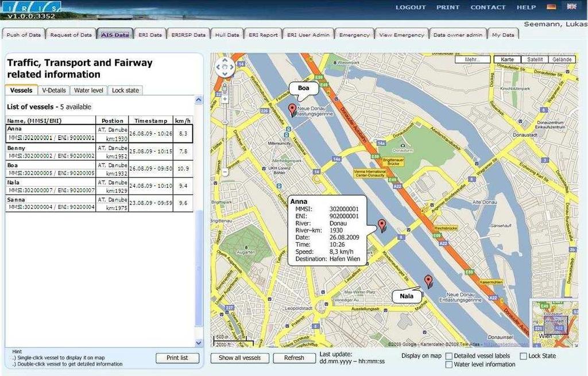The width and height of the screenshot is (588, 376).
Task: Click timestamp 25.08.09 - 10:15
Action: [x=151, y=152]
